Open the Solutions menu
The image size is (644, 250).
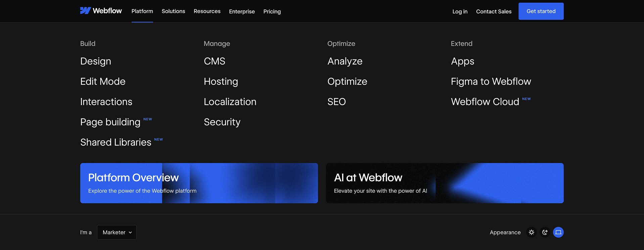coord(173,11)
